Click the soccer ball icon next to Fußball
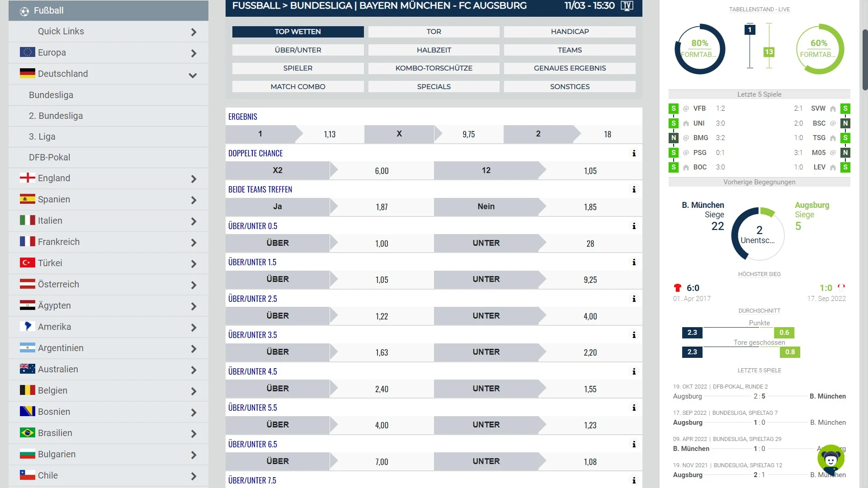The image size is (868, 488). click(x=24, y=11)
